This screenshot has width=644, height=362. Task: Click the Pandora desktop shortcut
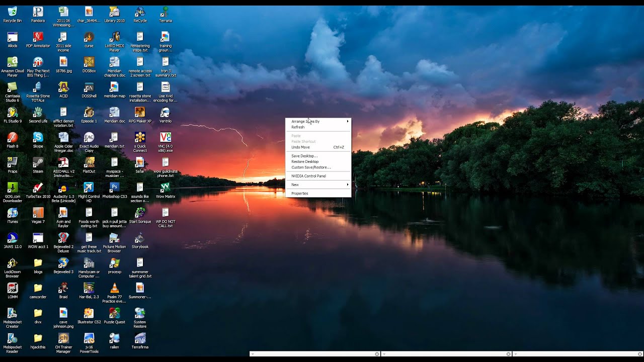pyautogui.click(x=38, y=15)
